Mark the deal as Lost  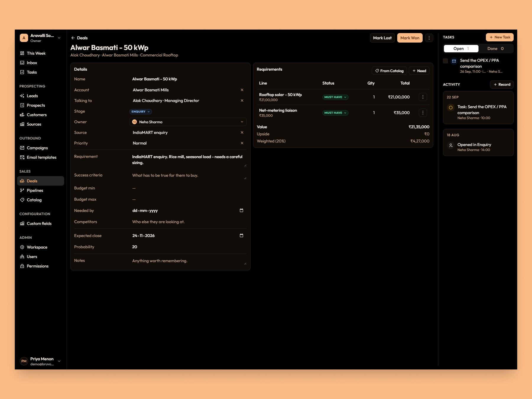pyautogui.click(x=382, y=38)
